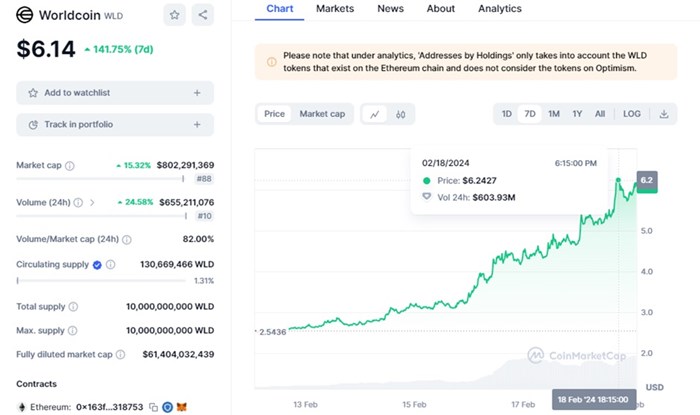Click the MetaMask fox icon in Contracts
The height and width of the screenshot is (415, 700).
181,408
